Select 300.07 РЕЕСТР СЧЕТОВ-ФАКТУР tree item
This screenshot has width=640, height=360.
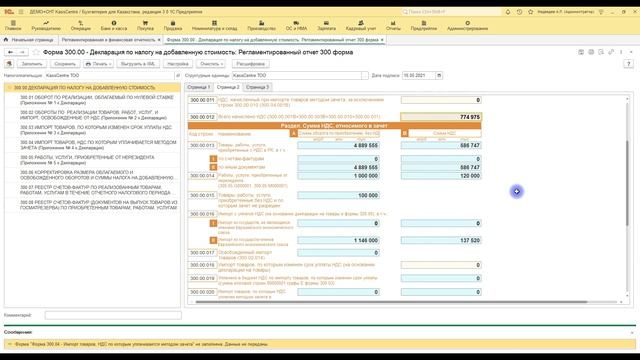click(x=98, y=190)
